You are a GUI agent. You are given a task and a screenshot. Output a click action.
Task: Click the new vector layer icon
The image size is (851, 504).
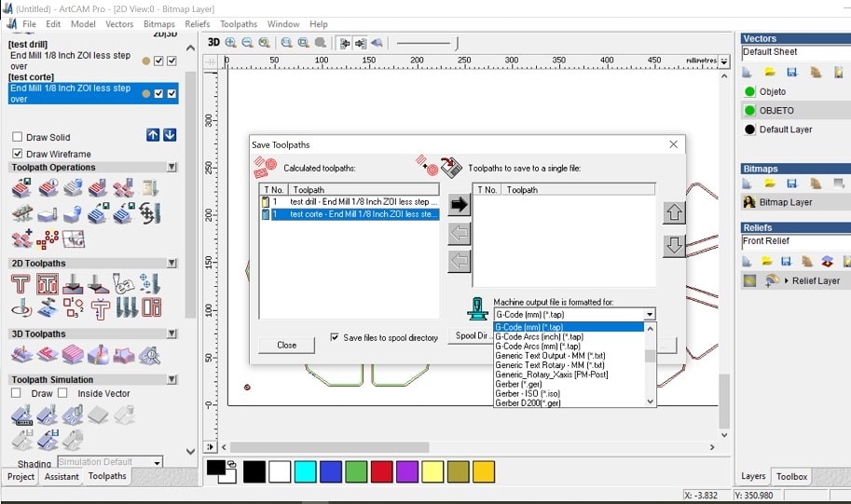(x=747, y=72)
